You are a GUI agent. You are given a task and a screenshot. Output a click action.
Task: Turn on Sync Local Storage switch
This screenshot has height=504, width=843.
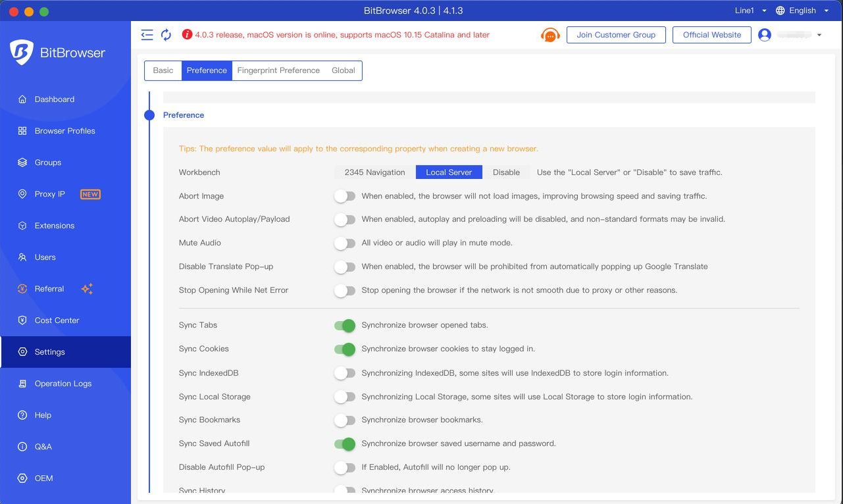345,397
